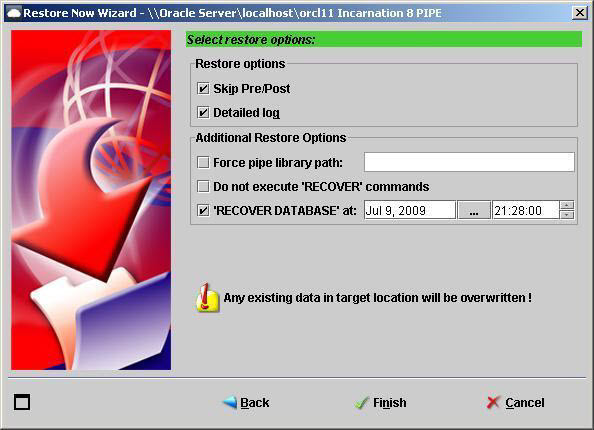This screenshot has height=430, width=594.
Task: Click the yellow overwrite warning icon
Action: (207, 298)
